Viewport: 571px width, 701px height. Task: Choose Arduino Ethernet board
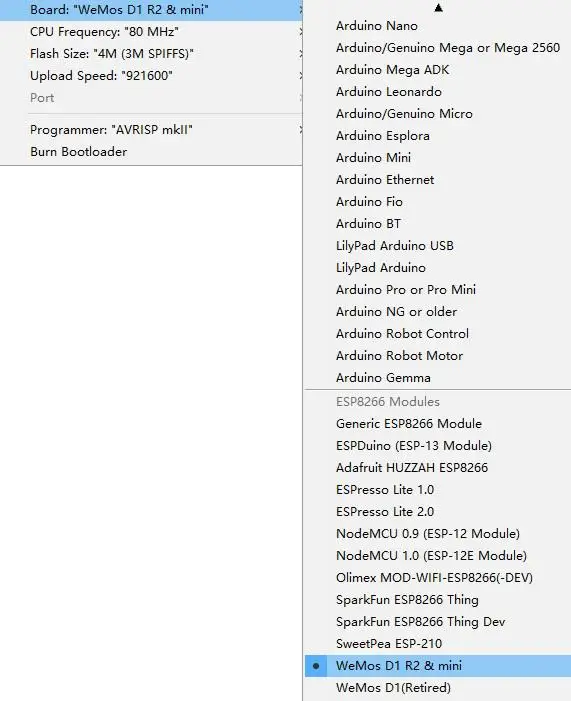[x=438, y=179]
